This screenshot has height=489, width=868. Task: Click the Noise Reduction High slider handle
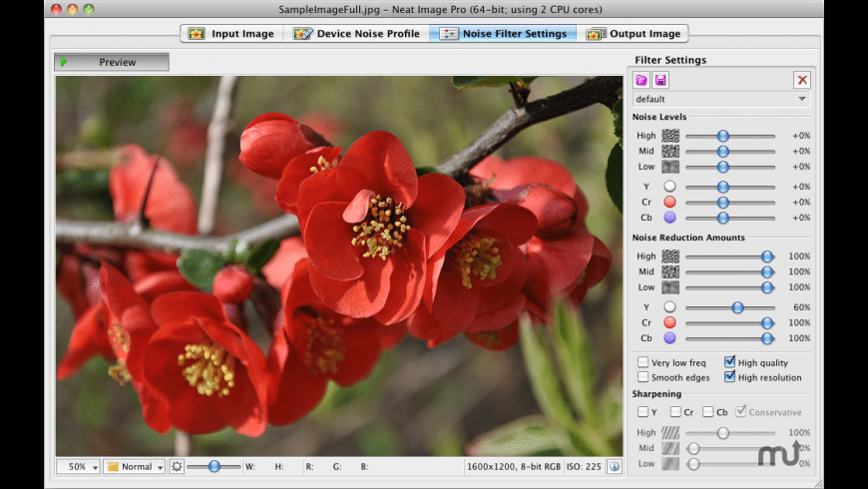coord(767,256)
